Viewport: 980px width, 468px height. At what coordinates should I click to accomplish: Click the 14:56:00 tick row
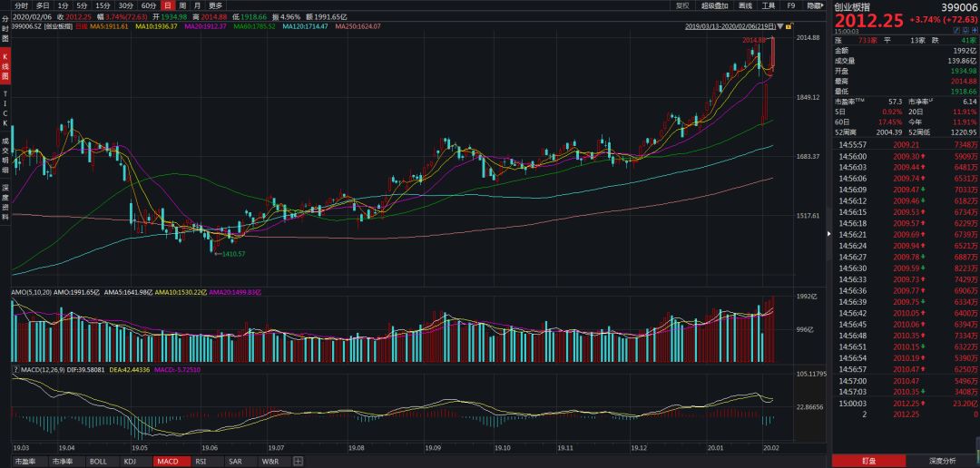[x=906, y=156]
